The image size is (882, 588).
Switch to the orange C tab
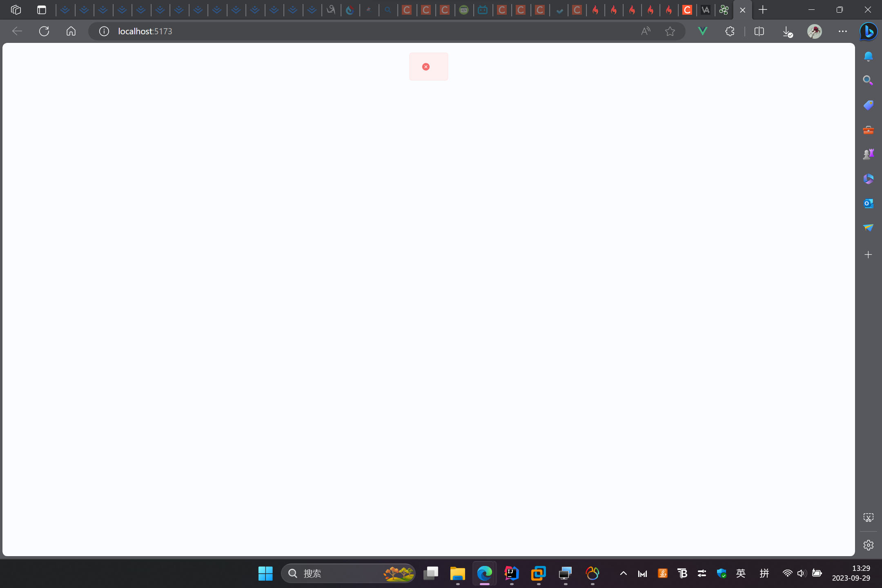[x=687, y=10]
